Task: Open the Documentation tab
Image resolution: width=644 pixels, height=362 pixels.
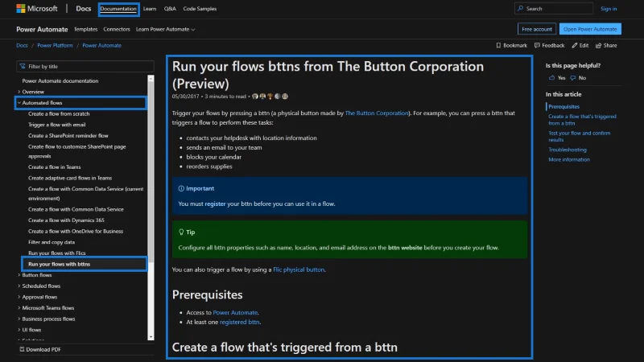Action: tap(118, 9)
